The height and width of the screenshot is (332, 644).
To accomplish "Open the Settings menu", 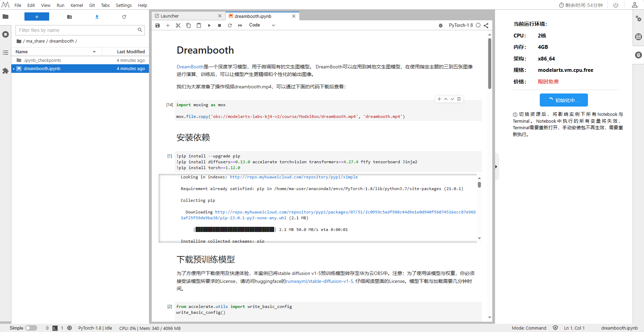I will [x=124, y=5].
